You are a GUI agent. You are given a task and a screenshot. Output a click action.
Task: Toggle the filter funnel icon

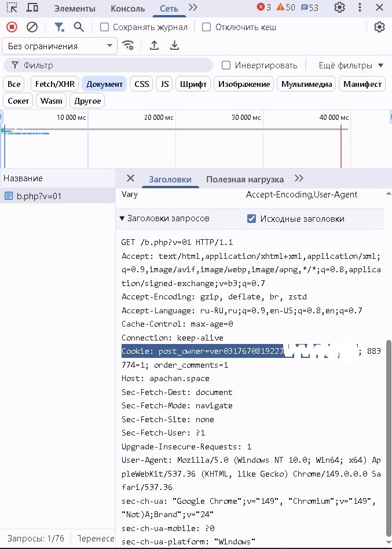[59, 27]
